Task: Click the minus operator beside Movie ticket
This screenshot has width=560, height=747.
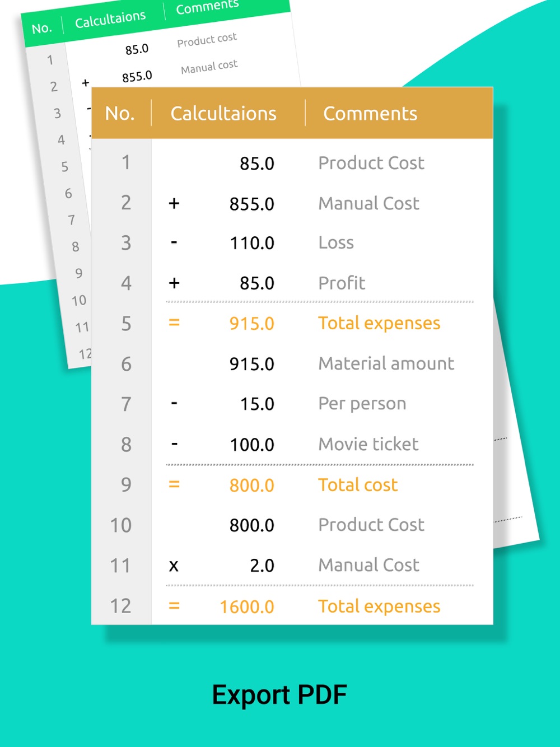Action: pyautogui.click(x=174, y=445)
